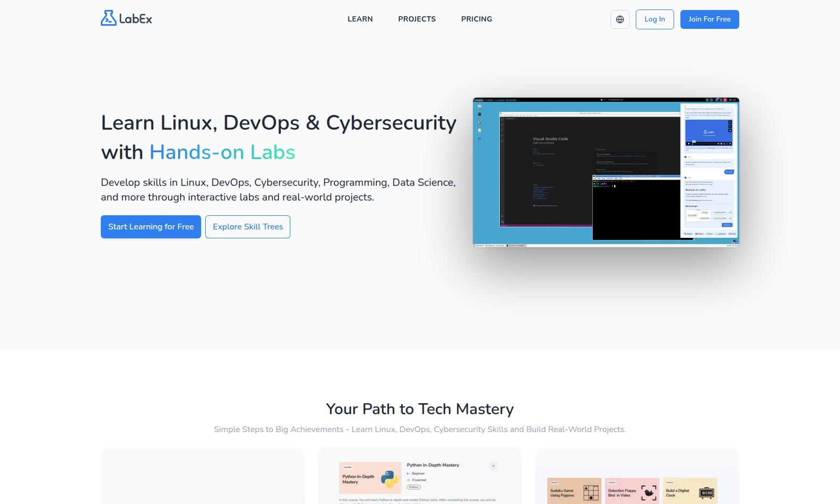Go to the PRICING page
Viewport: 840px width, 504px height.
pyautogui.click(x=477, y=19)
